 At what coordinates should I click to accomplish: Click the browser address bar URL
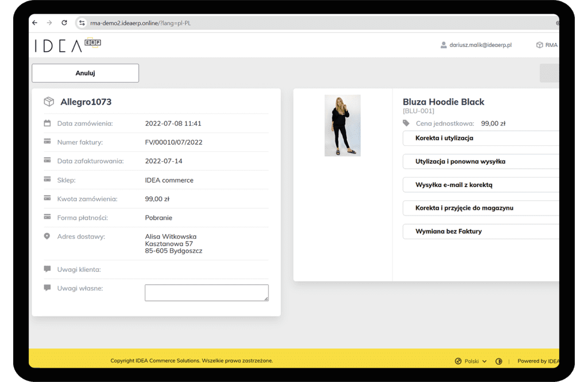click(x=141, y=23)
